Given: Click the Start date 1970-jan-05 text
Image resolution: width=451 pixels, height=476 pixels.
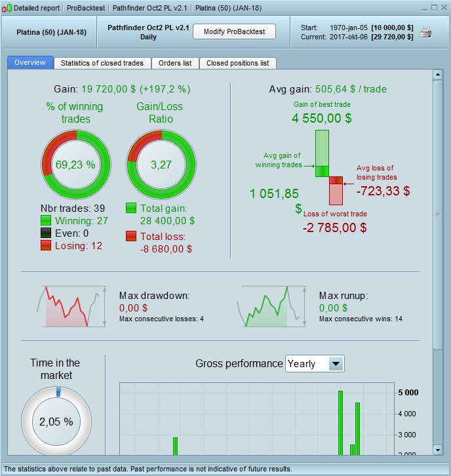Looking at the screenshot, I should (349, 28).
